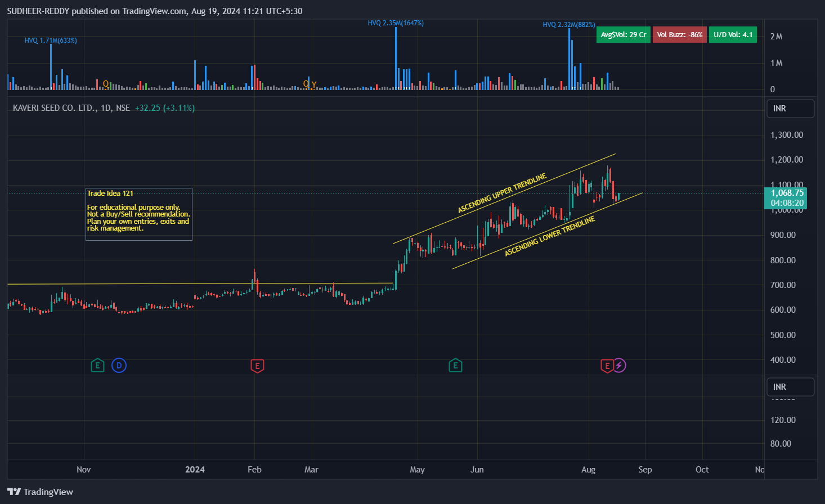825x504 pixels.
Task: Click the 2024 label on time axis
Action: coord(195,470)
